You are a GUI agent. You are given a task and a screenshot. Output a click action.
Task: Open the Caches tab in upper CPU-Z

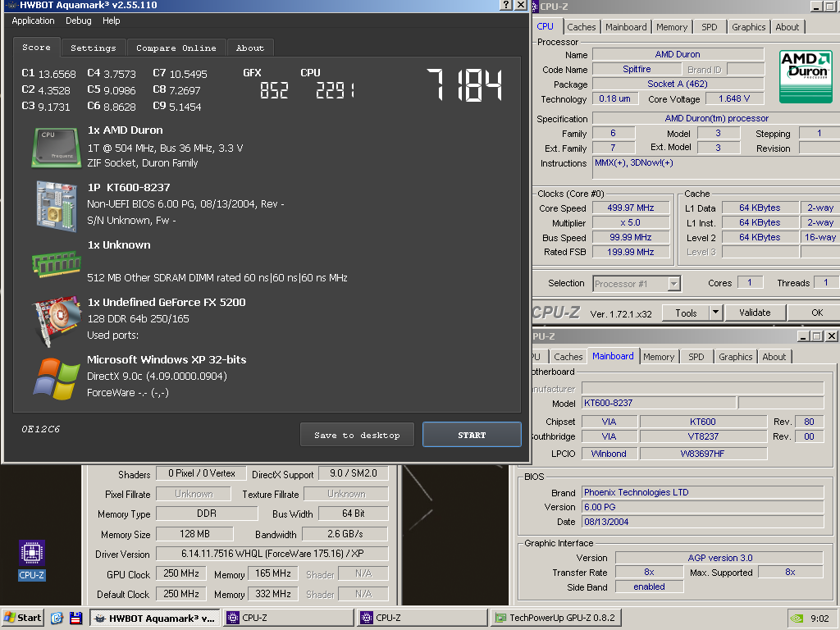pyautogui.click(x=582, y=27)
